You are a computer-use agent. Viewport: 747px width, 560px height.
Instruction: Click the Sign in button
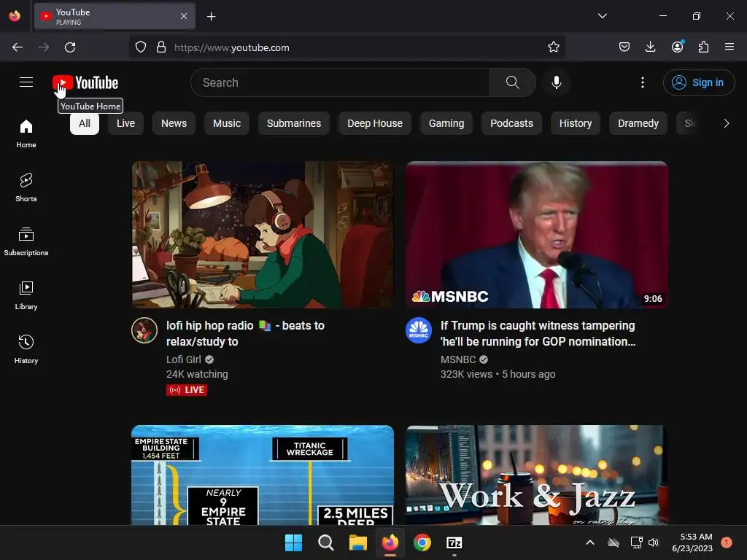(699, 82)
